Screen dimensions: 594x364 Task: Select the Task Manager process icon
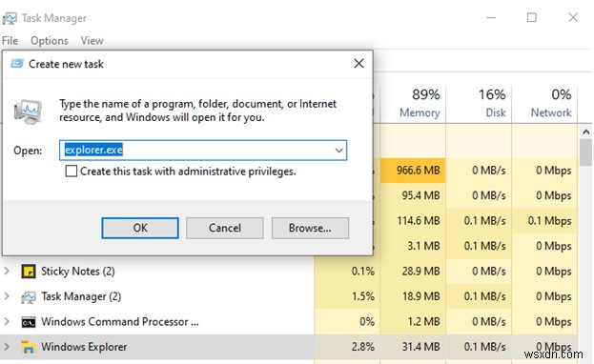coord(29,296)
